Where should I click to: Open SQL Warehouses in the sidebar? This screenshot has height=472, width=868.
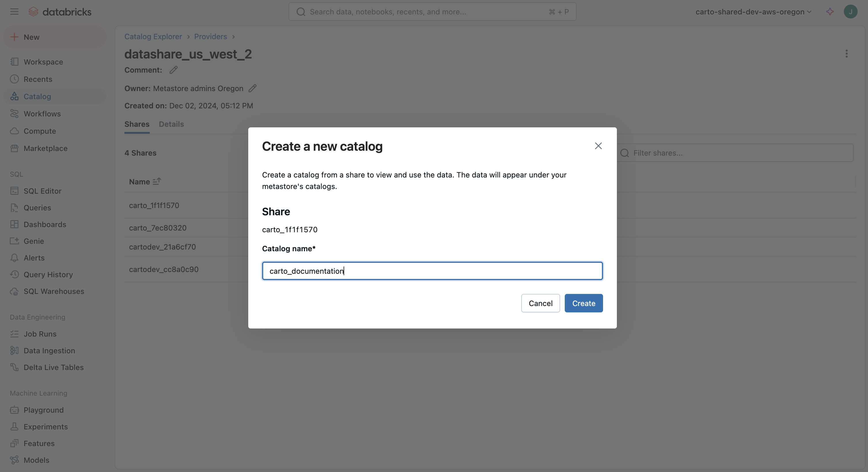click(54, 291)
